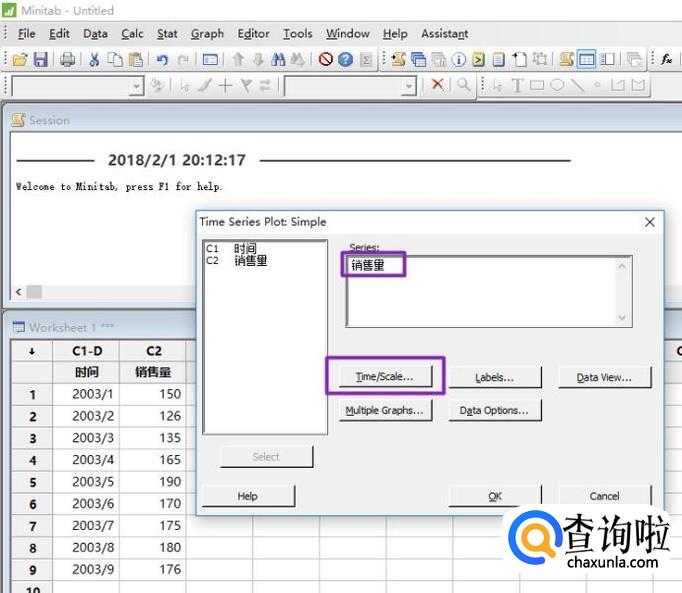Image resolution: width=682 pixels, height=593 pixels.
Task: Undo the last action with the blue arrow
Action: pos(162,59)
